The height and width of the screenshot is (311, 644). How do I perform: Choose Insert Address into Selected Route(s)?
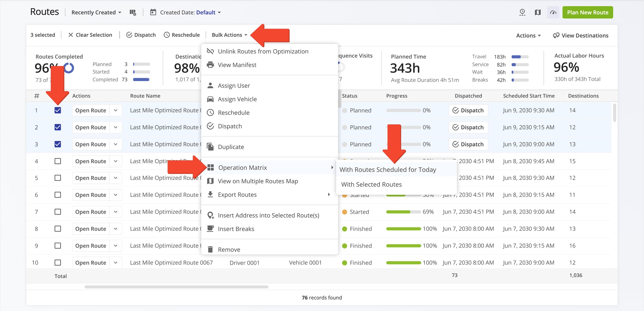[269, 216]
